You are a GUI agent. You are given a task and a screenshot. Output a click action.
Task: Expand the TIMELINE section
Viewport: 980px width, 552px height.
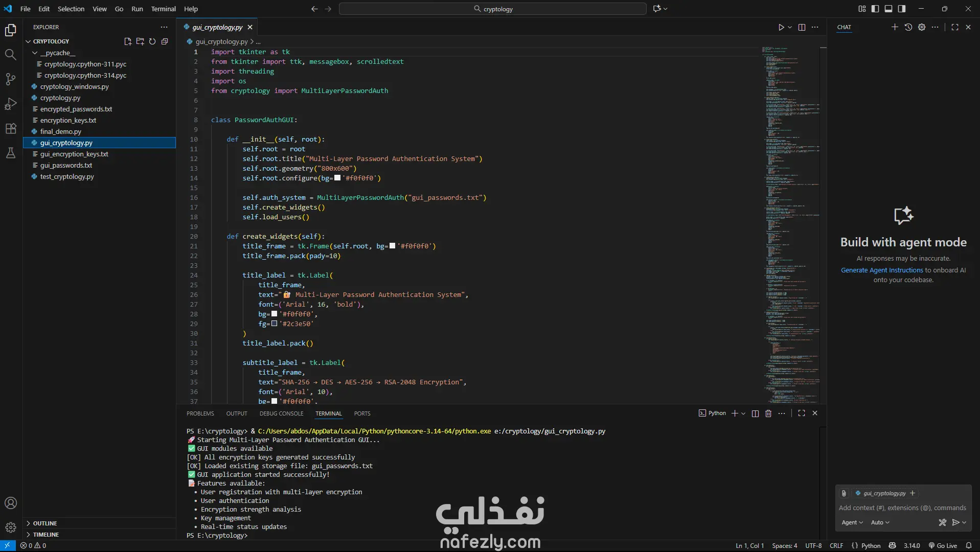tap(46, 535)
